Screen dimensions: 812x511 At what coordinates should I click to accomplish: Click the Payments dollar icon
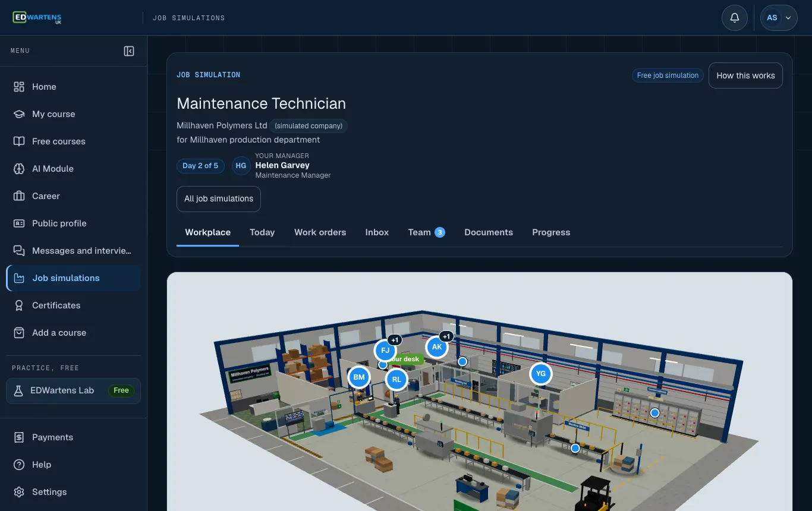pyautogui.click(x=19, y=437)
